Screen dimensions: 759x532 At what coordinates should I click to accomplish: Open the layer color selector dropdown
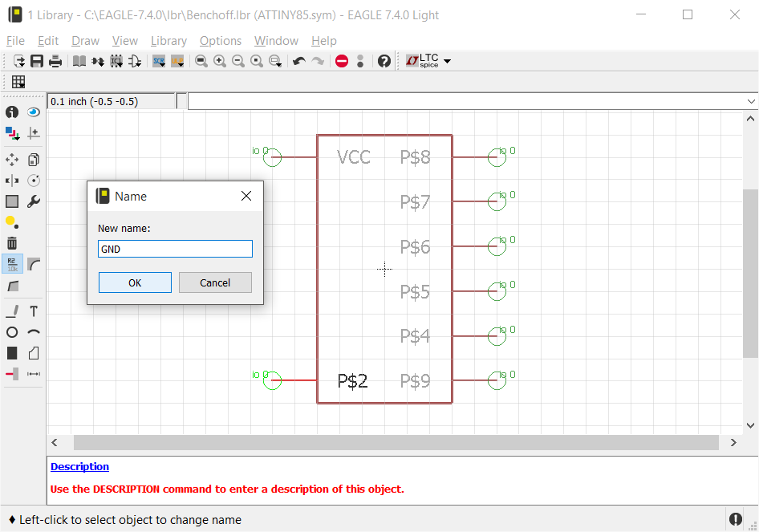(x=12, y=133)
